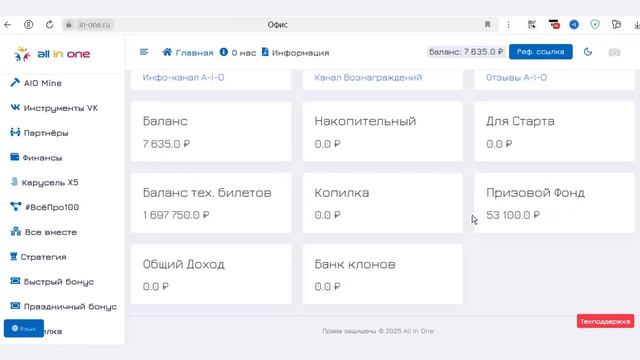Click the Баланс тех. билетов card title
Image resolution: width=640 pixels, height=360 pixels.
click(x=207, y=192)
